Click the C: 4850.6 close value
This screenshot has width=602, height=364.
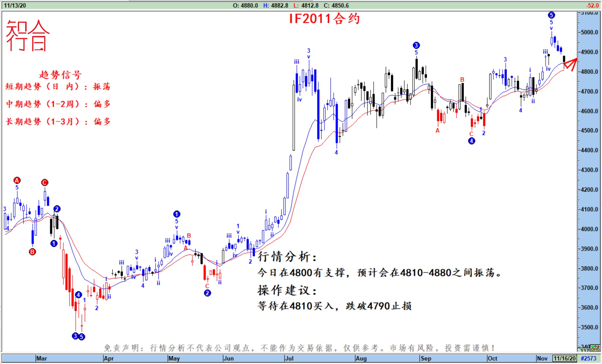pyautogui.click(x=336, y=6)
